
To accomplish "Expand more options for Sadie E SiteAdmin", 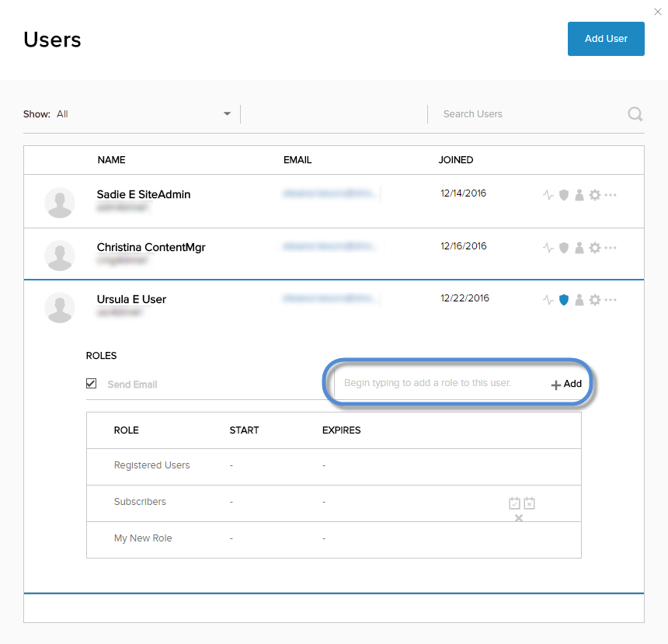I will click(611, 195).
